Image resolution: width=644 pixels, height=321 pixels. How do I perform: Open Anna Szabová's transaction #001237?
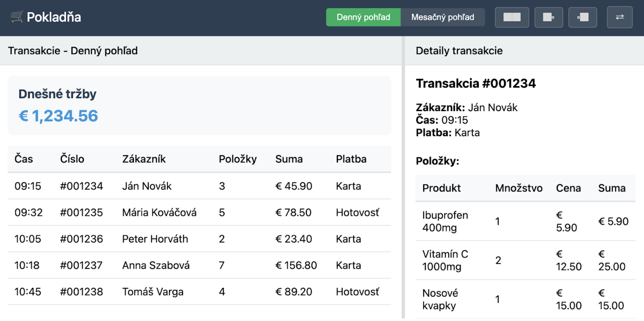click(x=156, y=265)
